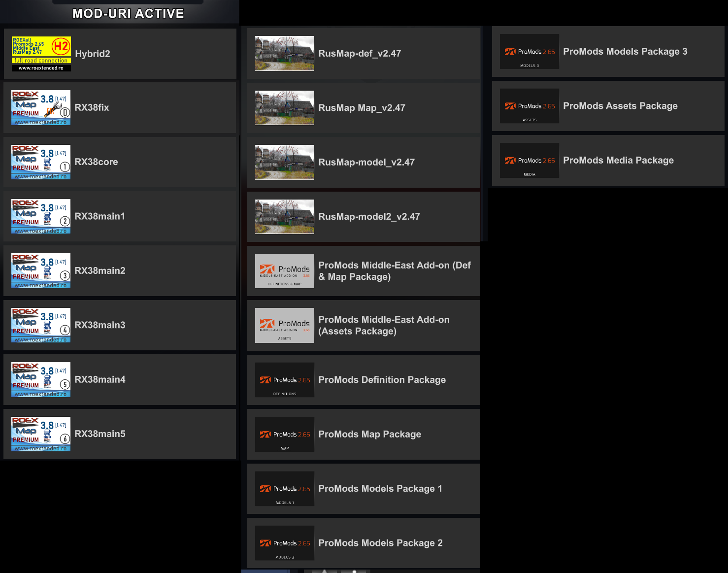Click the Hybrid2 mod thumbnail icon
Image resolution: width=728 pixels, height=573 pixels.
pos(41,54)
